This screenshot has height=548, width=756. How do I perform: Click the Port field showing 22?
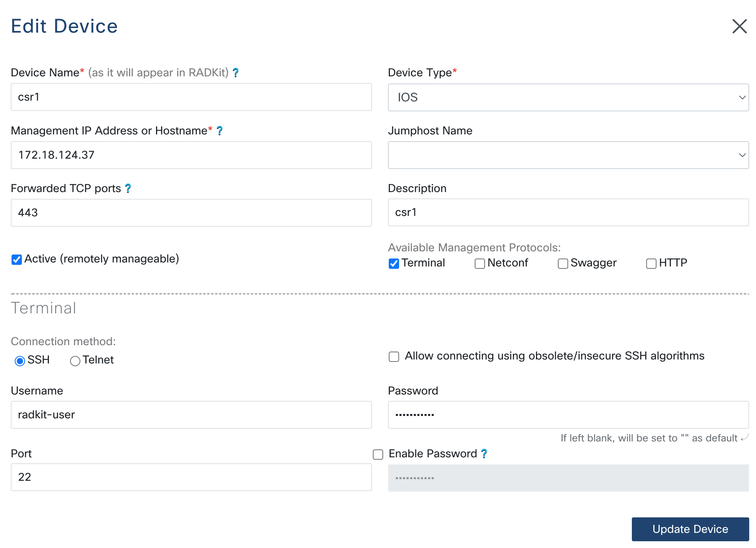click(x=191, y=477)
